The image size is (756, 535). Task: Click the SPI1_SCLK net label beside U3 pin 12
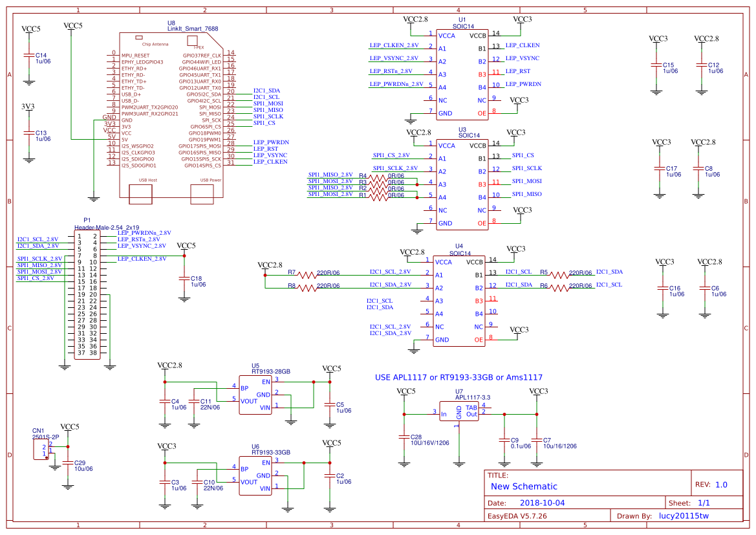pyautogui.click(x=527, y=168)
